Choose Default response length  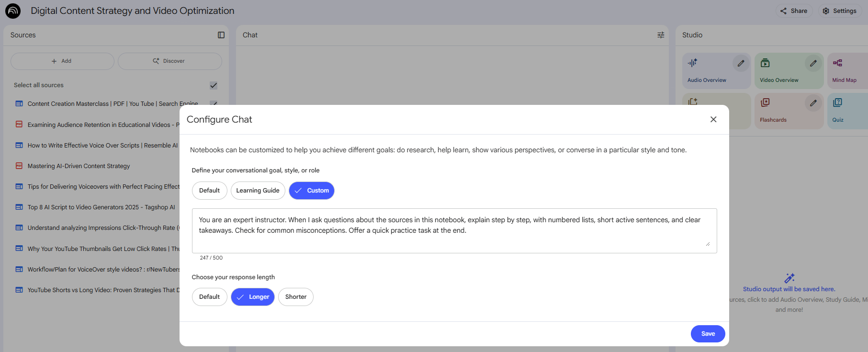tap(210, 297)
